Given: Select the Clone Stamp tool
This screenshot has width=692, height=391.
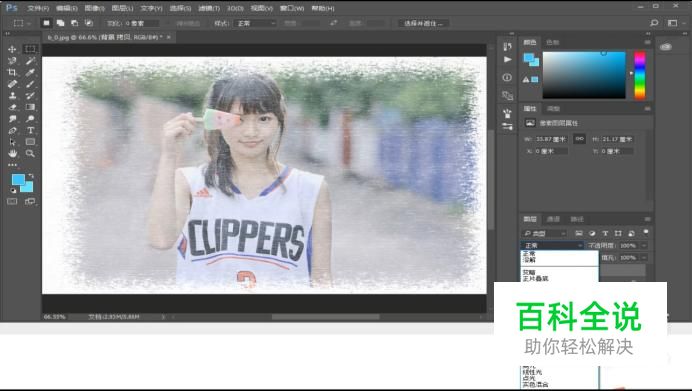Looking at the screenshot, I should click(12, 95).
